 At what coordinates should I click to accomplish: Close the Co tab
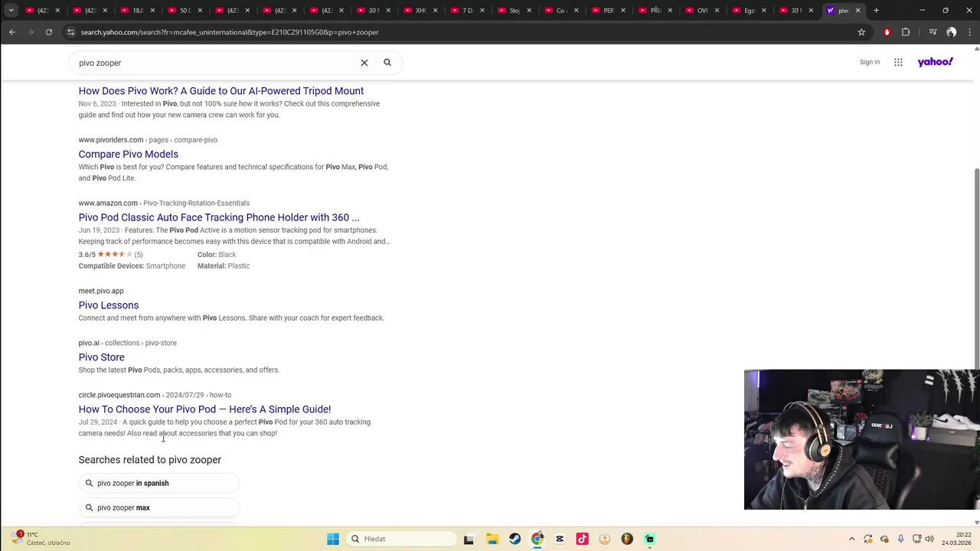[x=576, y=11]
